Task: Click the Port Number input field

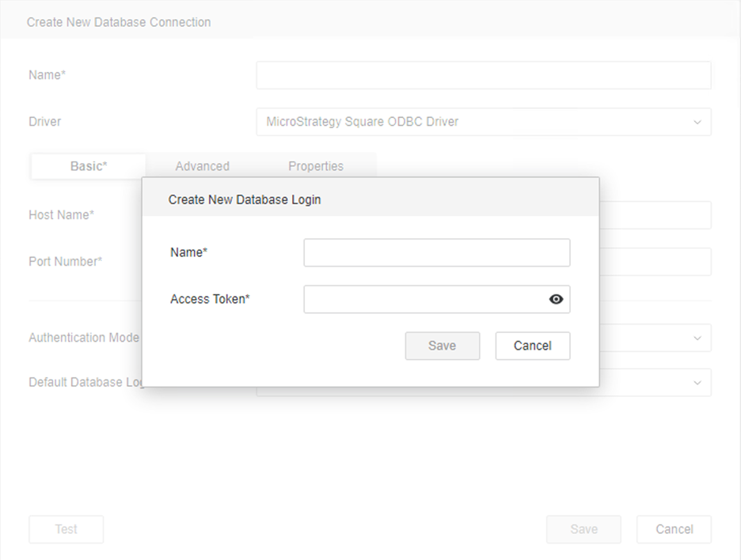Action: pyautogui.click(x=655, y=262)
